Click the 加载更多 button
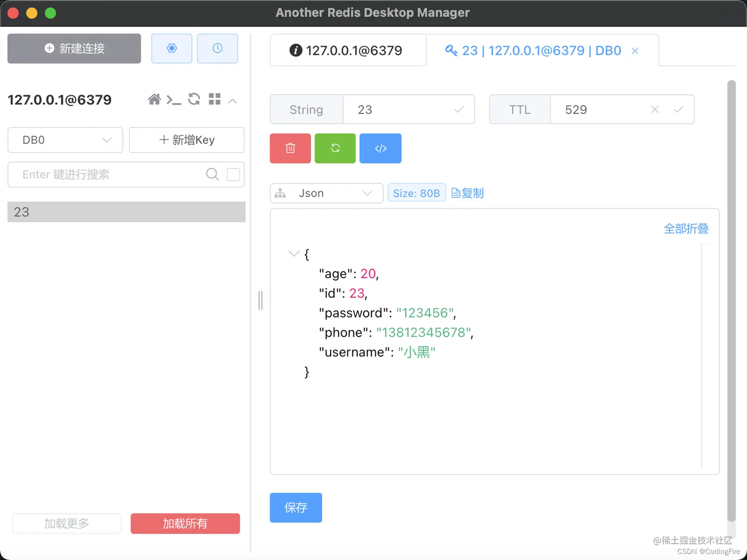This screenshot has width=747, height=560. tap(67, 523)
